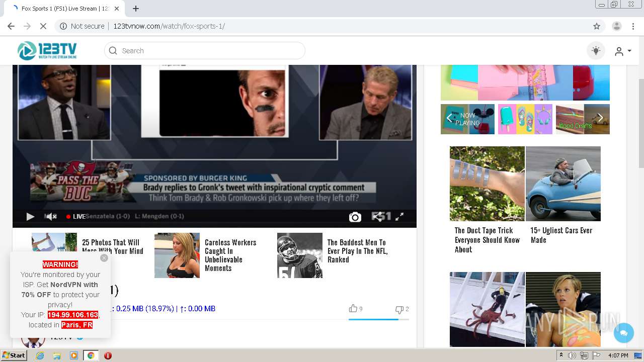Click the Careless Workers thumbnail
This screenshot has height=362, width=644.
click(x=177, y=255)
